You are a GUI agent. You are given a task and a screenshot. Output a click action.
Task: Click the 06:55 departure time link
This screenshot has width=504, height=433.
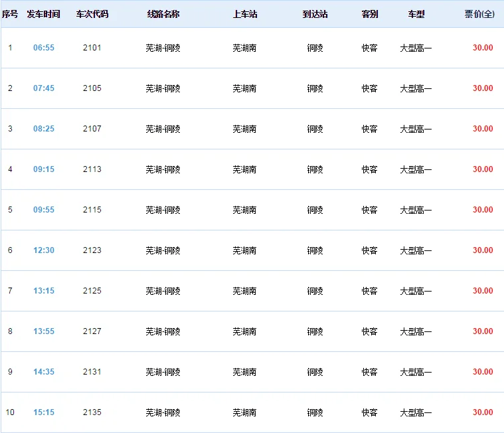coord(44,48)
